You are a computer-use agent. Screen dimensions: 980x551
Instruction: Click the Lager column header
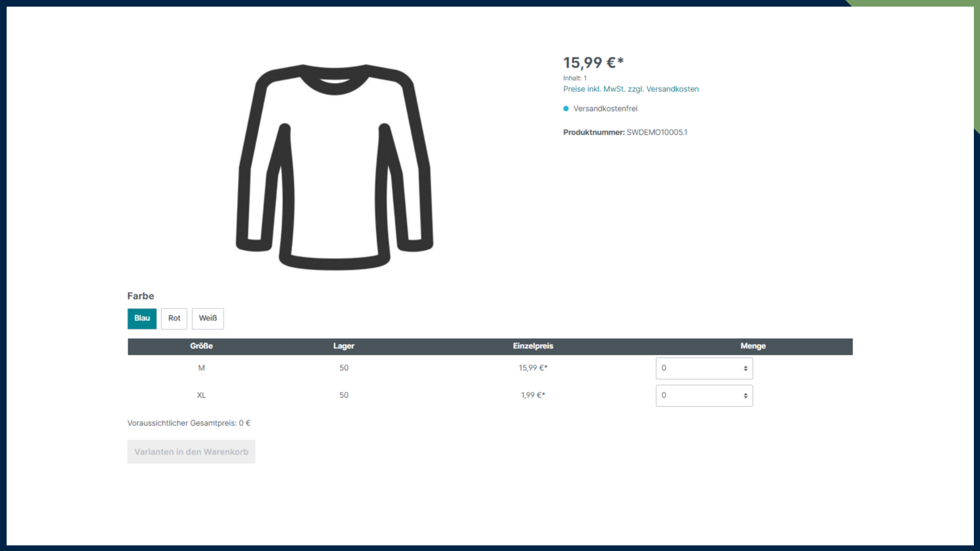344,346
